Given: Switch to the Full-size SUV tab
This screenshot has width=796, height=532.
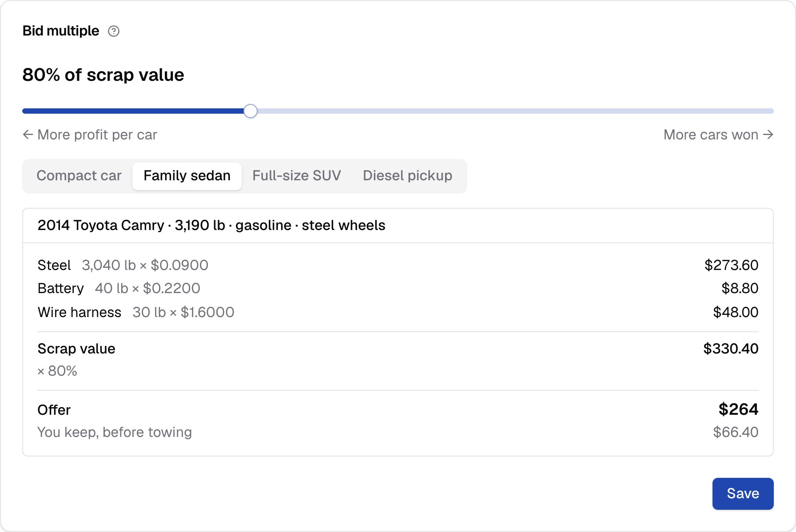Looking at the screenshot, I should click(297, 176).
